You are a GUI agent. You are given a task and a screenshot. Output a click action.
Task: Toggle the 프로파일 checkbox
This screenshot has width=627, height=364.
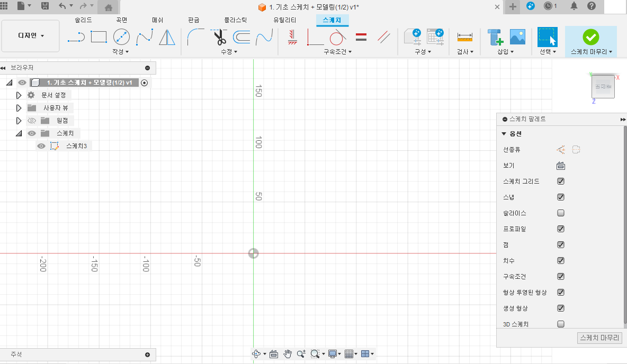click(x=561, y=229)
